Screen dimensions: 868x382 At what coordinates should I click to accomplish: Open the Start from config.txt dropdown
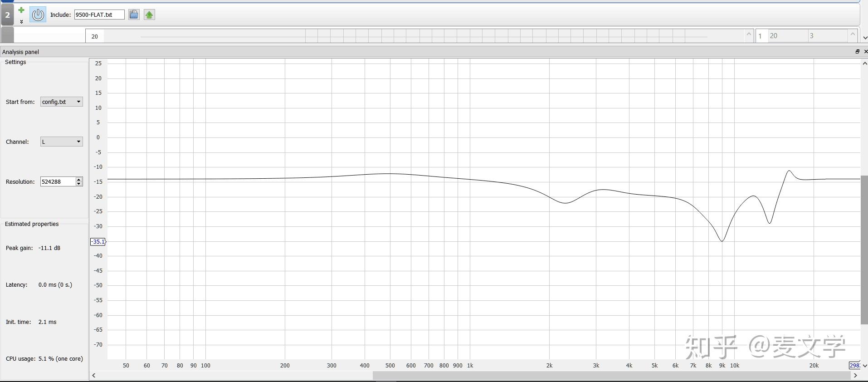pyautogui.click(x=62, y=102)
